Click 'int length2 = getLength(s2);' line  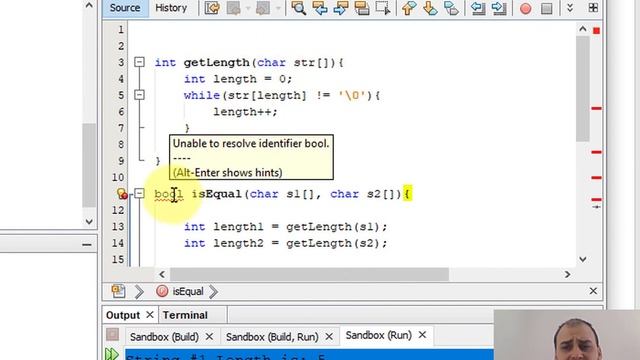tap(285, 243)
